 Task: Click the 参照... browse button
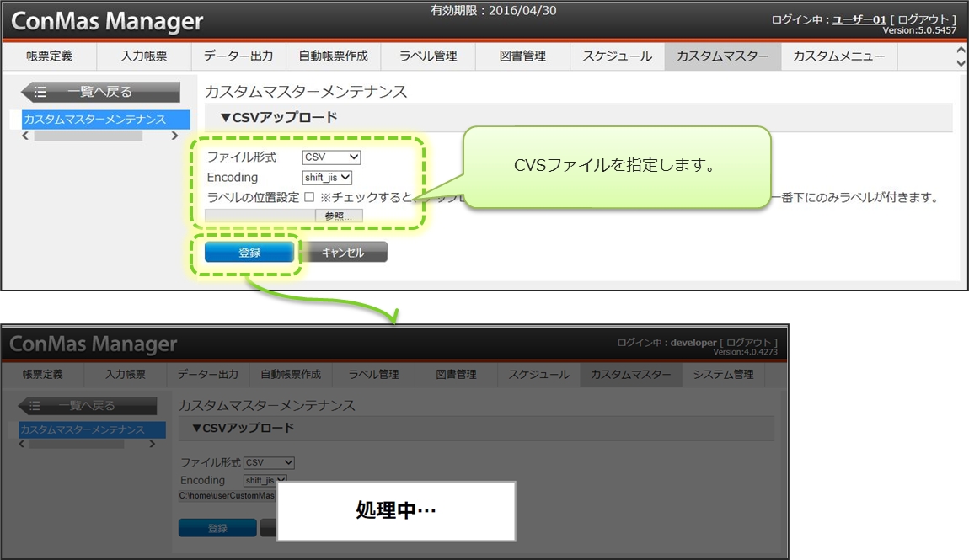(339, 216)
